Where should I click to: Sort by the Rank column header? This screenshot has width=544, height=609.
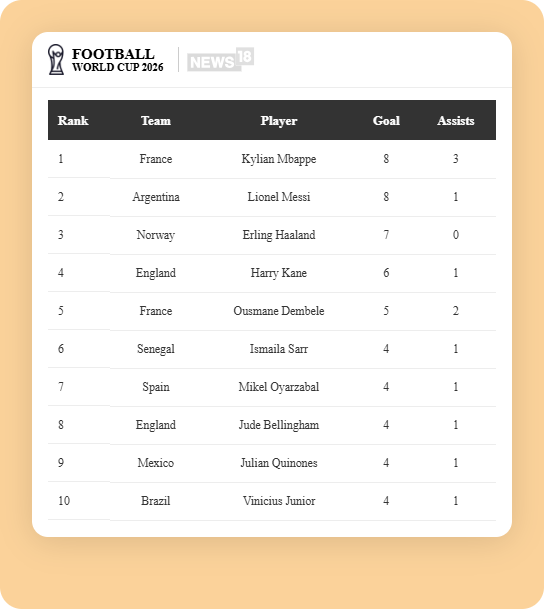coord(73,120)
